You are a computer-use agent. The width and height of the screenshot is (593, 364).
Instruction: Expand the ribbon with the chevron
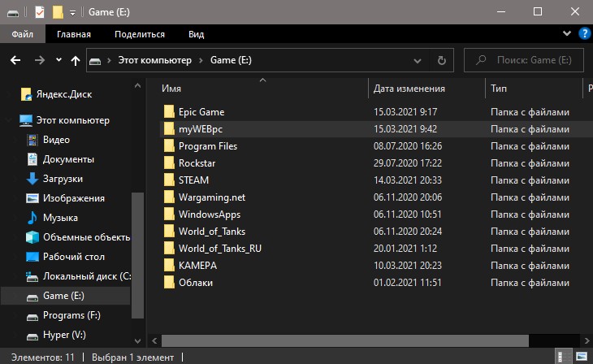coord(566,33)
